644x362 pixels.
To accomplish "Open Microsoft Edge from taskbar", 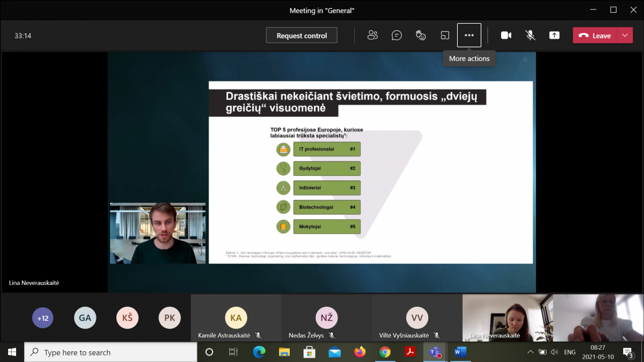I will (x=259, y=352).
